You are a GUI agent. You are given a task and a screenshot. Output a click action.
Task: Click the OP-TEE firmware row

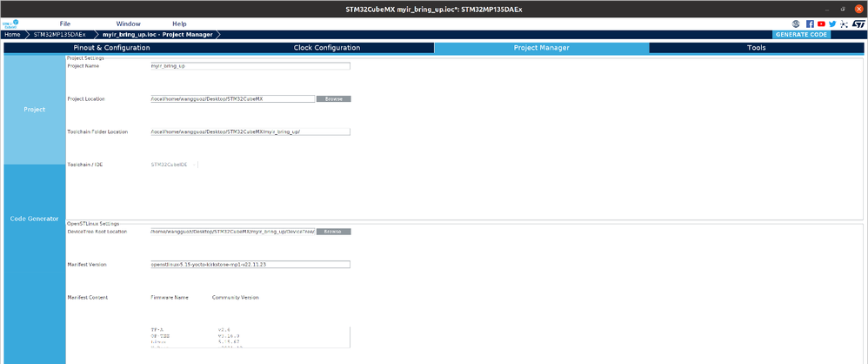point(250,336)
